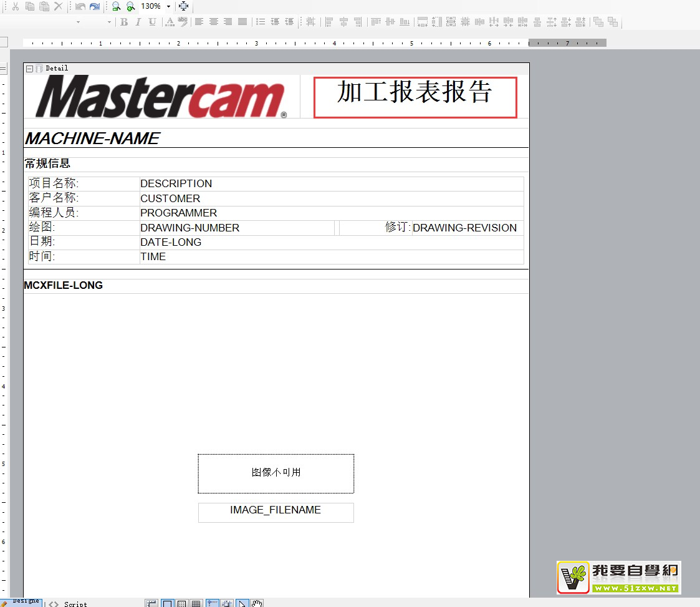Click the center text alignment icon
Viewport: 700px width, 607px height.
(x=214, y=22)
